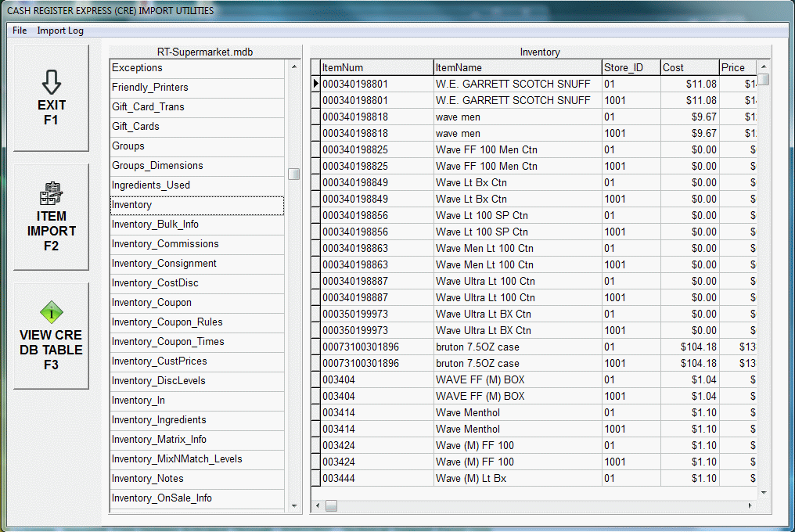795x532 pixels.
Task: Click the Store_ID column header
Action: pyautogui.click(x=630, y=67)
